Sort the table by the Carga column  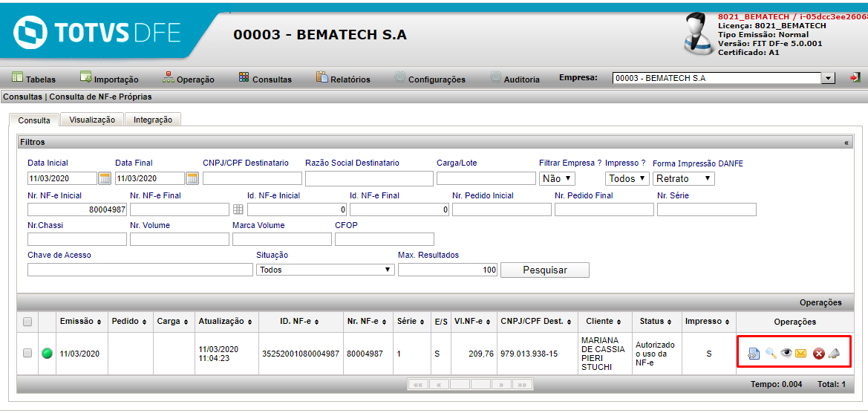tap(173, 321)
